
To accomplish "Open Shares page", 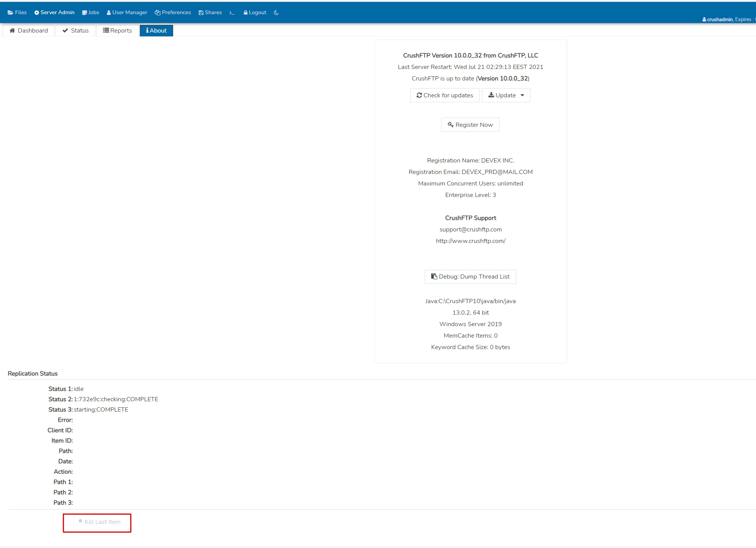I will click(x=210, y=13).
